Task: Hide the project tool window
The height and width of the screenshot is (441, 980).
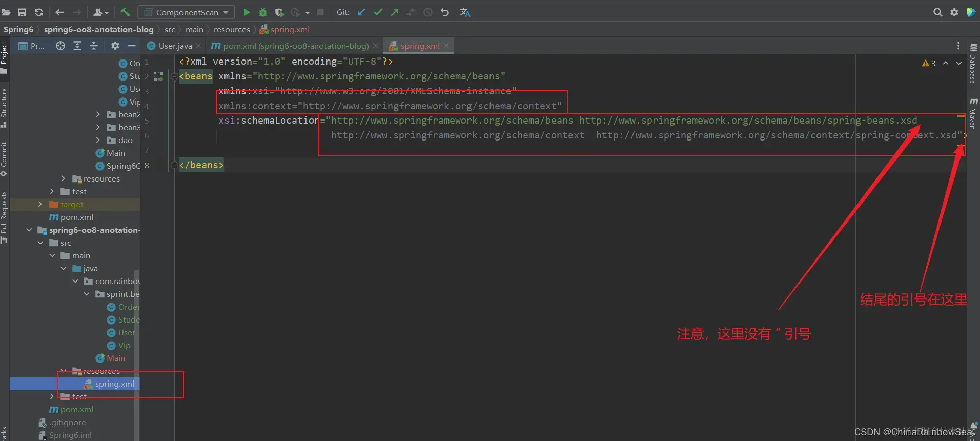Action: (132, 46)
